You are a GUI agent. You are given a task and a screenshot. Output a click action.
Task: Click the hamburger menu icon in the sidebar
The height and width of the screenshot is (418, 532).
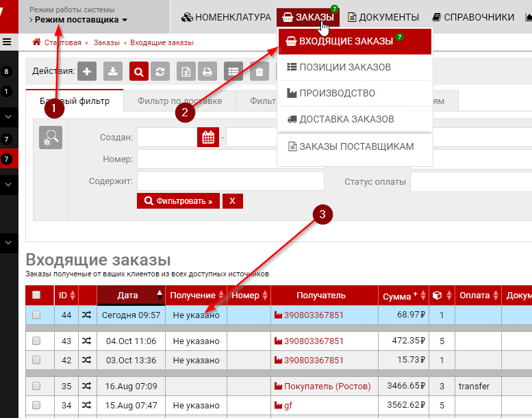pos(8,42)
